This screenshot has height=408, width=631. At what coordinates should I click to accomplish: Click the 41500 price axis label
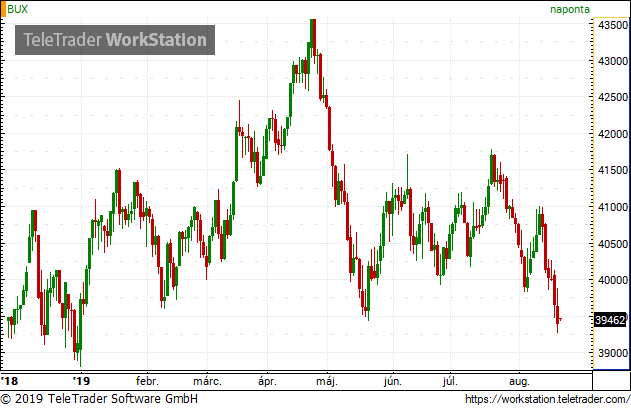[x=612, y=170]
